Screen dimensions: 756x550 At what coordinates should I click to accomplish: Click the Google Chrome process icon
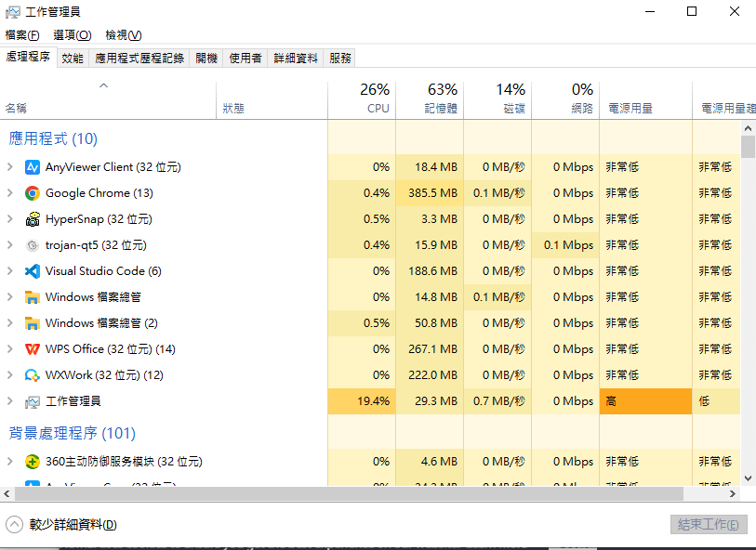click(x=33, y=193)
